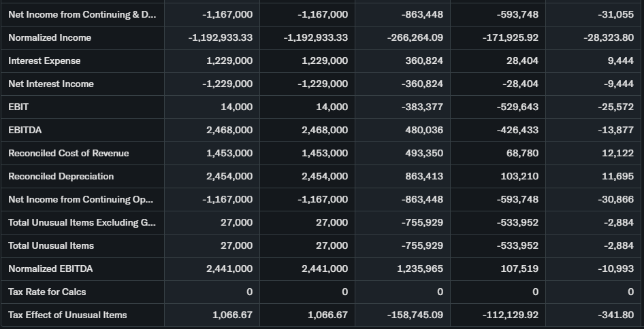This screenshot has width=644, height=329.
Task: Select the Normalized Income row label
Action: point(49,37)
